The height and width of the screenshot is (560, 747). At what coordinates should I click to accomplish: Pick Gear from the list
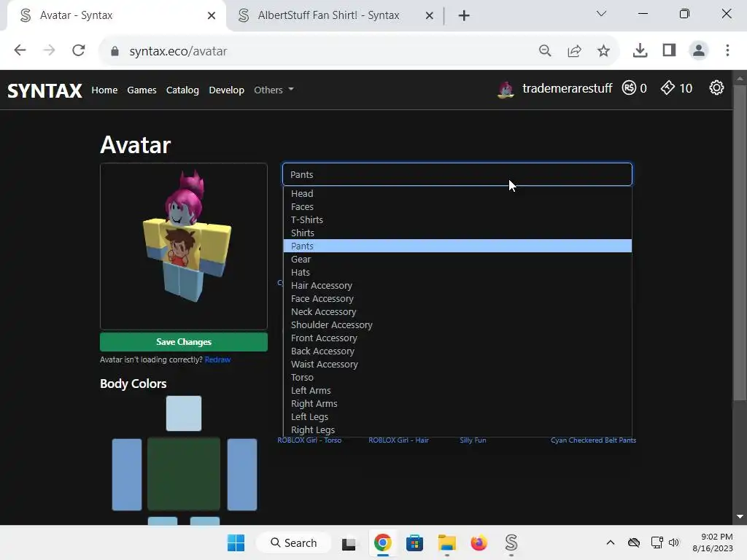coord(457,259)
